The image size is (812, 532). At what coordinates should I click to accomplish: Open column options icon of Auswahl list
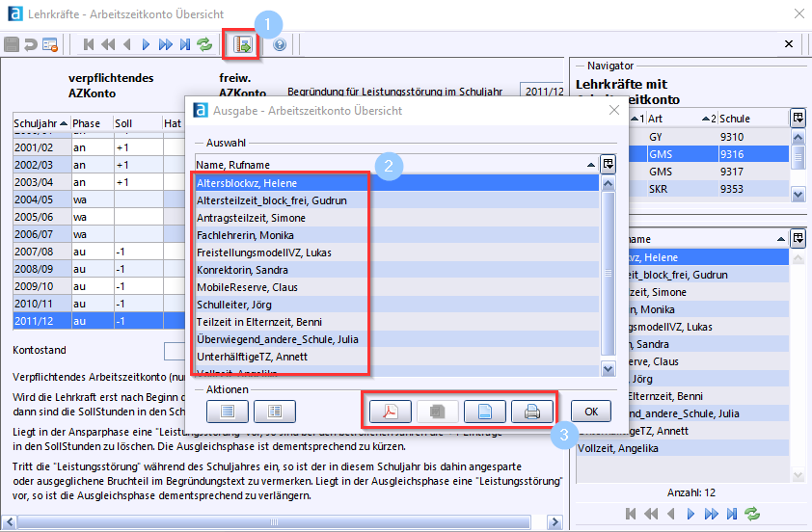point(608,164)
